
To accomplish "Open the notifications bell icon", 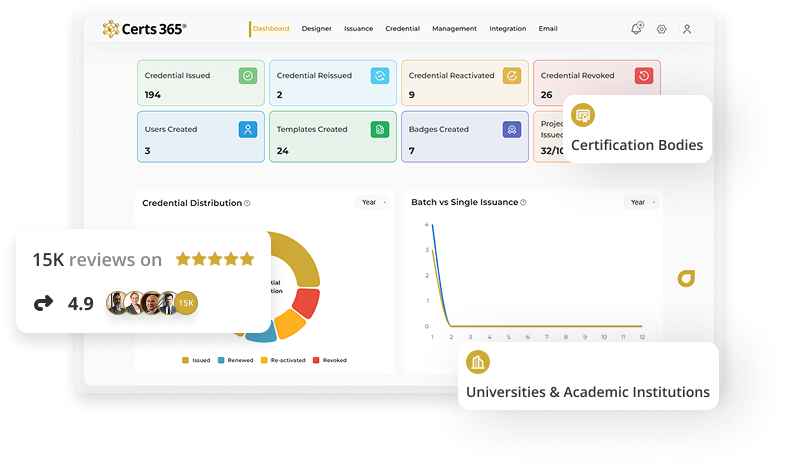I will coord(637,29).
